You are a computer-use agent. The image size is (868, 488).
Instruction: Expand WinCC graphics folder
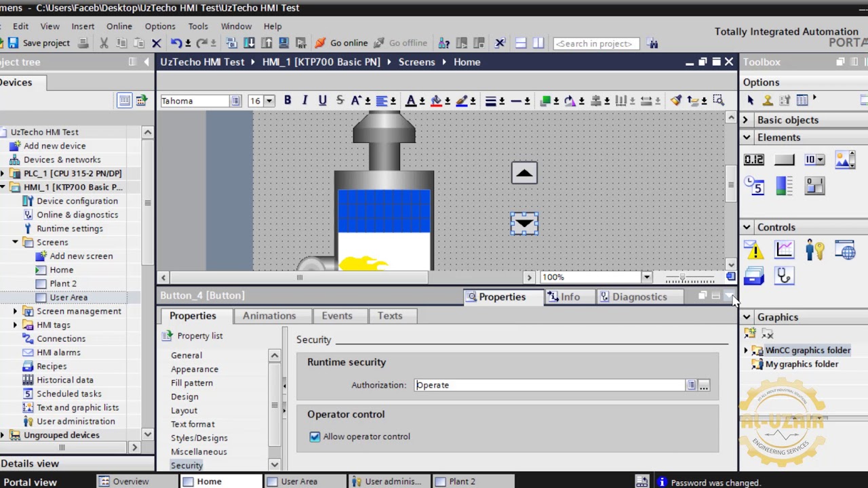pos(747,350)
